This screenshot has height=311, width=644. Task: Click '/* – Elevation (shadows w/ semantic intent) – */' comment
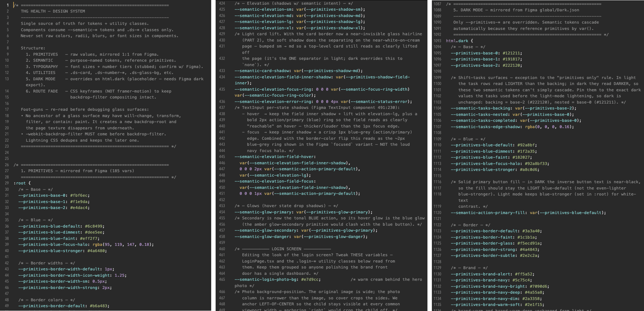[294, 3]
